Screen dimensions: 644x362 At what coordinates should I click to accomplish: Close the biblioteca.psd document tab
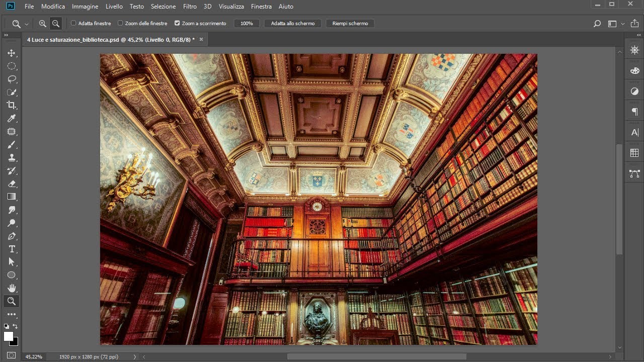click(201, 39)
